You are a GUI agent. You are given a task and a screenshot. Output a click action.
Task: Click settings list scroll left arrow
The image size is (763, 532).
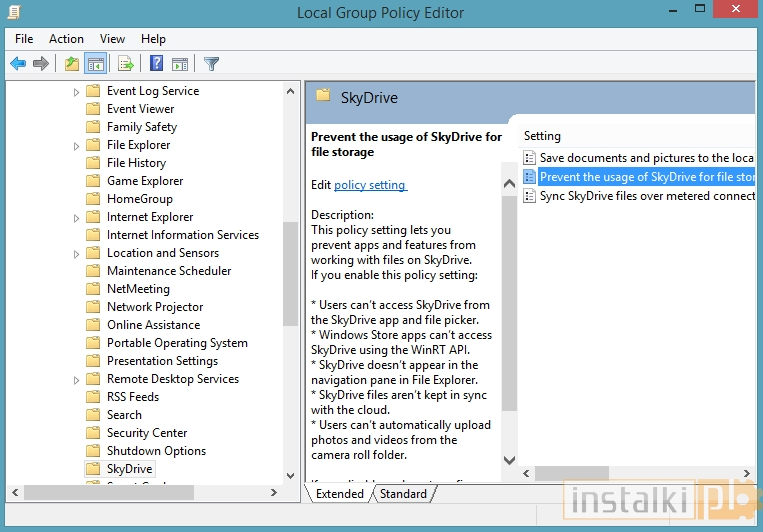[x=527, y=473]
